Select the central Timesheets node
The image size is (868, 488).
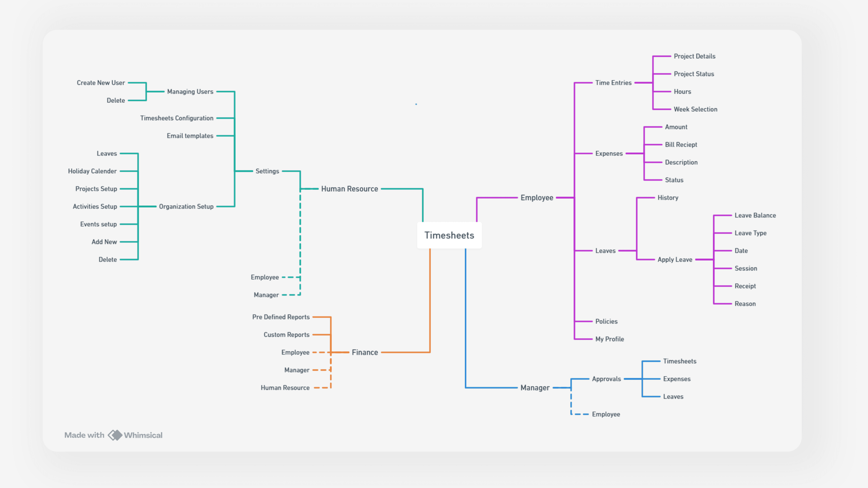coord(449,235)
